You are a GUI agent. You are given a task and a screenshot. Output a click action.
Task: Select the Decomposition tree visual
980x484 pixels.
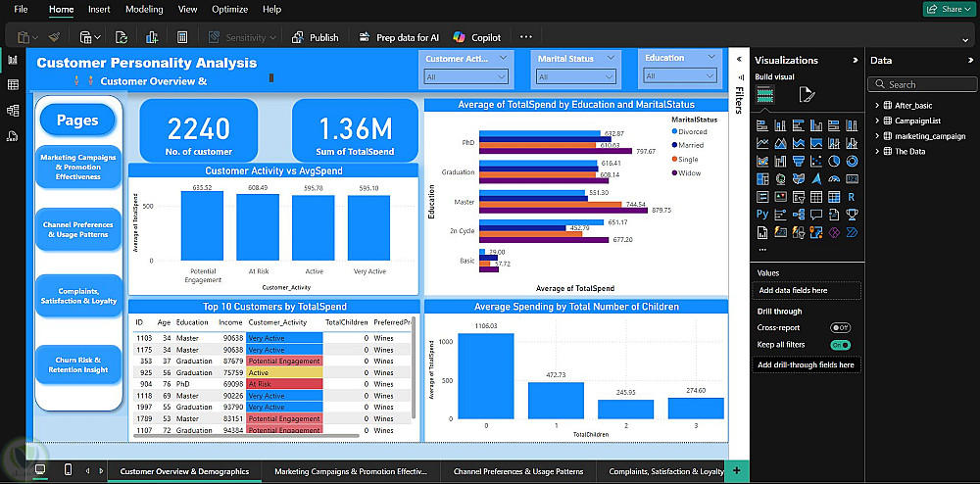pyautogui.click(x=798, y=215)
